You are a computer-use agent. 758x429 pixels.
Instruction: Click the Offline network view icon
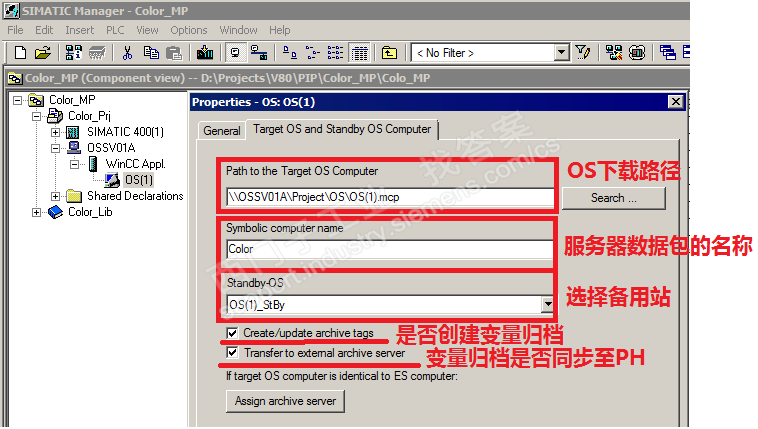point(259,52)
